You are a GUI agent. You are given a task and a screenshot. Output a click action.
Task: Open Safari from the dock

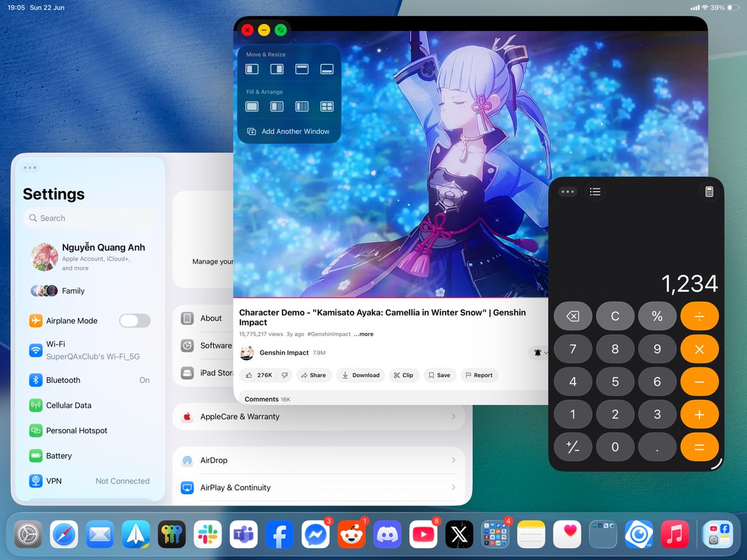pyautogui.click(x=64, y=534)
